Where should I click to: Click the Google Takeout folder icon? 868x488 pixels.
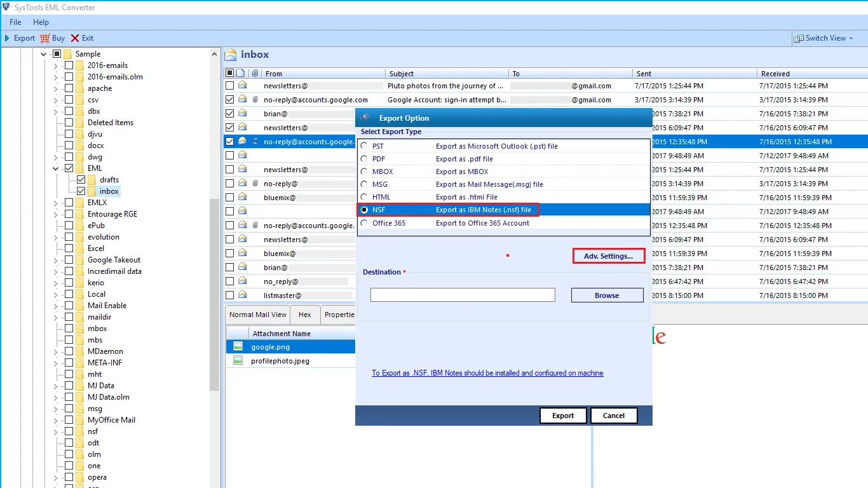click(79, 260)
